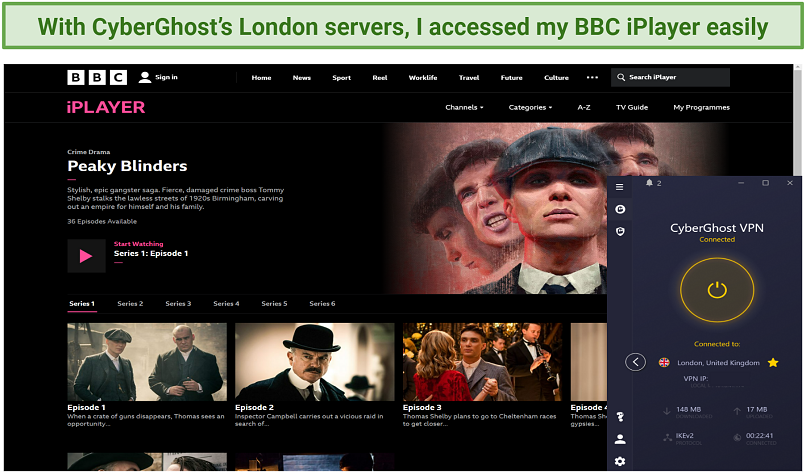Switch to the Series 3 tab

178,304
